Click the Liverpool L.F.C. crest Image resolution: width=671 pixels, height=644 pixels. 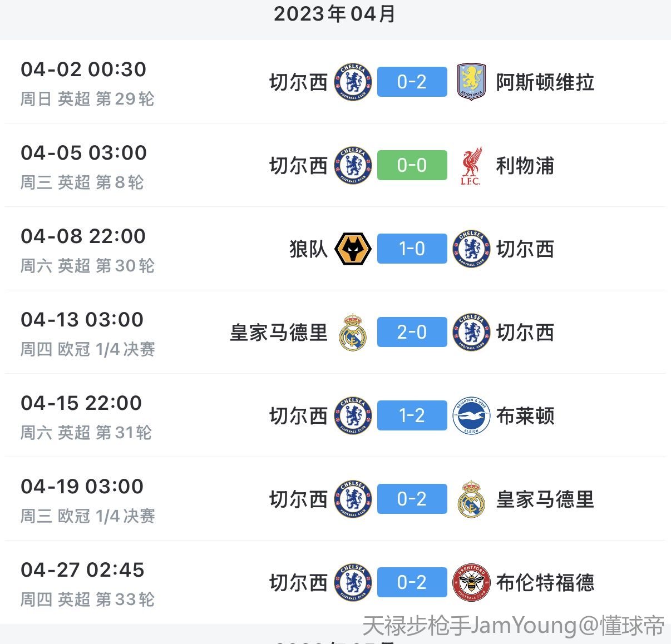[471, 166]
